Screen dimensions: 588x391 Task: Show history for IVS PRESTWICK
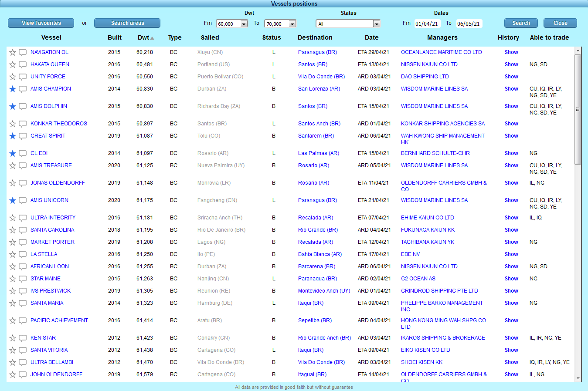coord(511,291)
